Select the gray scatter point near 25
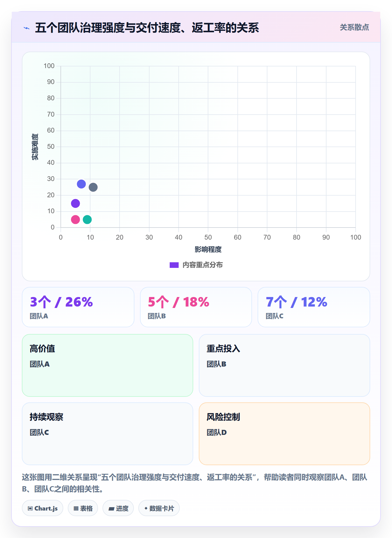The width and height of the screenshot is (392, 538). (x=93, y=187)
